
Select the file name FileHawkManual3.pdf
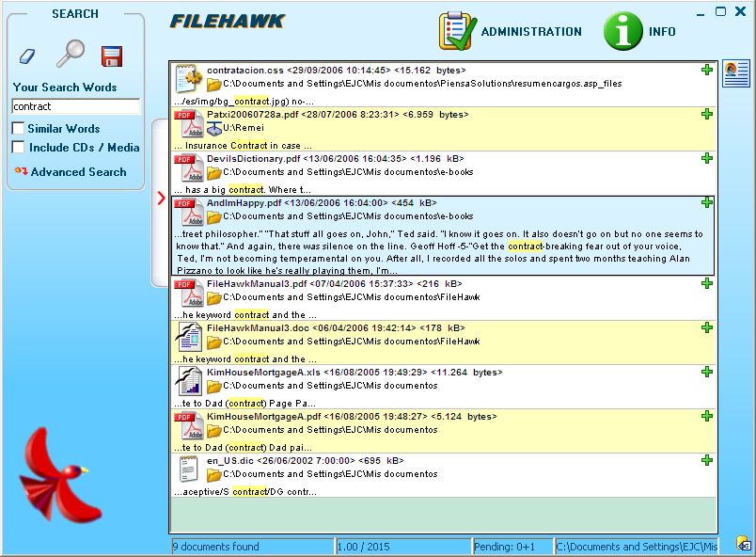click(x=257, y=284)
